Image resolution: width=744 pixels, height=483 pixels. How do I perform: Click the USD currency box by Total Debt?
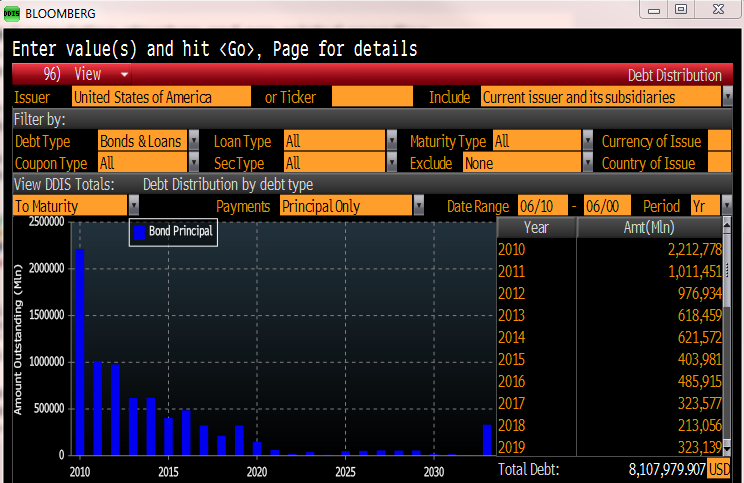719,469
